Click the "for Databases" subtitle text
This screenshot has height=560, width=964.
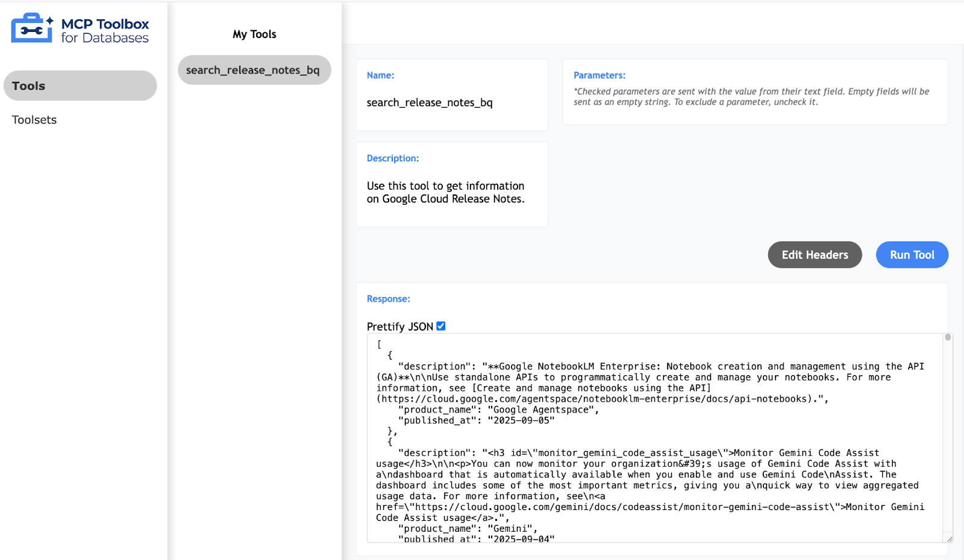105,39
